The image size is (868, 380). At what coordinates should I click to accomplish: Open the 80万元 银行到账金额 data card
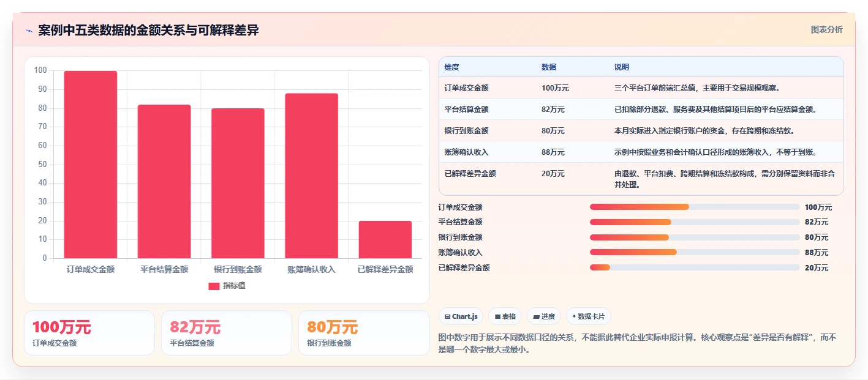click(364, 333)
